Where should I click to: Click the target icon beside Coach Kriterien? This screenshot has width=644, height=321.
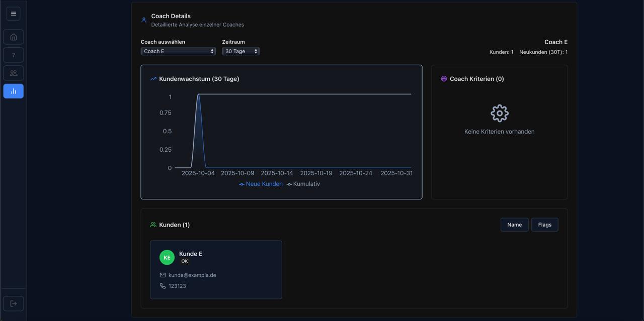coord(444,79)
